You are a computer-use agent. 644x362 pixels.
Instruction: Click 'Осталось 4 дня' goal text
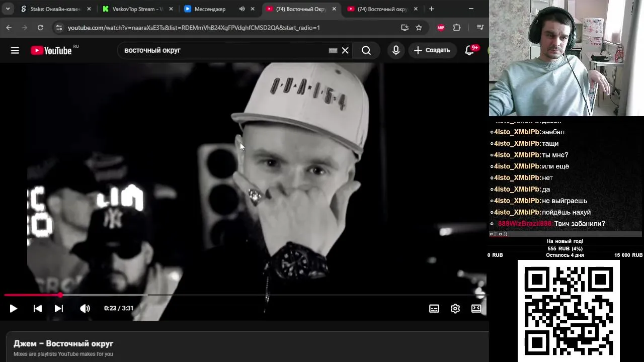point(565,255)
